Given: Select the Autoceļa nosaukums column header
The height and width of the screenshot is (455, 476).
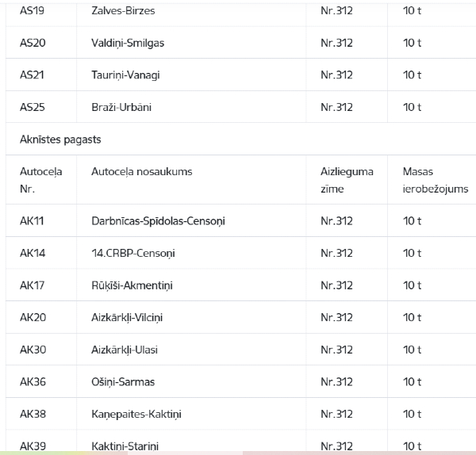Looking at the screenshot, I should pos(141,172).
